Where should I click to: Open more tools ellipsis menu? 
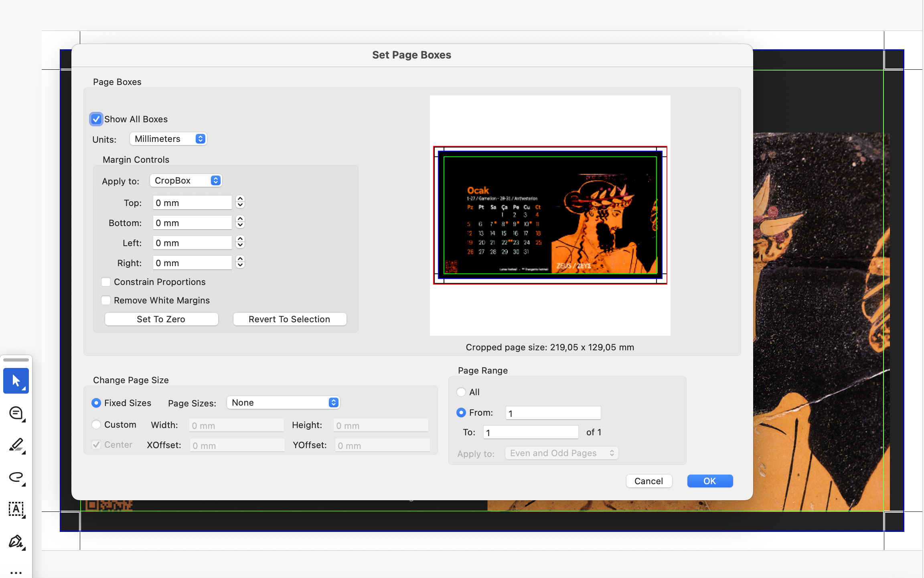[16, 572]
